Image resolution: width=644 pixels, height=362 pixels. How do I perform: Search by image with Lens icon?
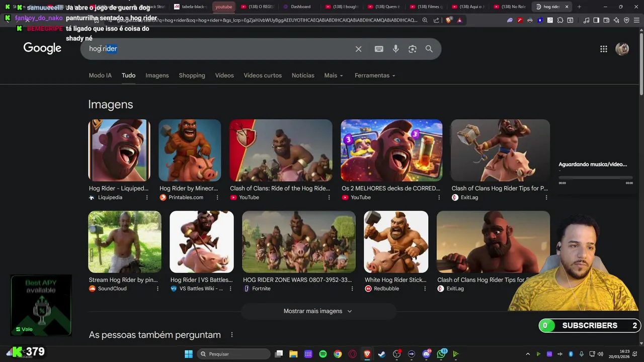pos(413,49)
